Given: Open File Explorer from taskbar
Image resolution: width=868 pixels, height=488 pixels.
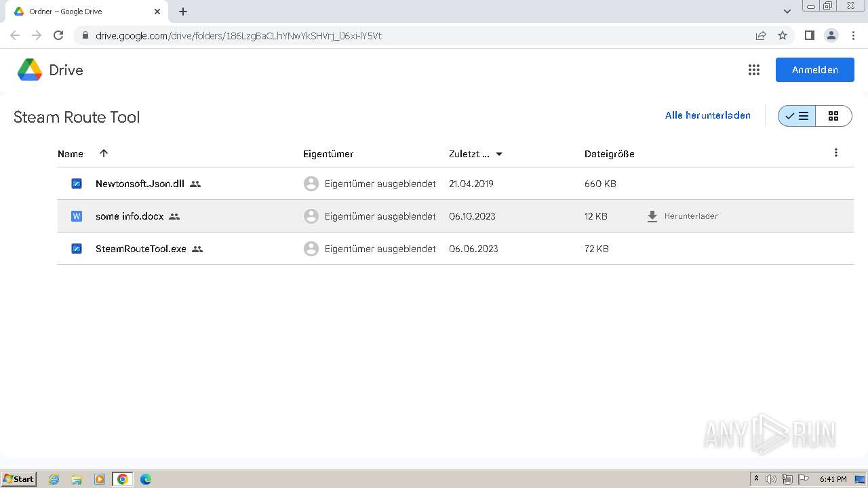Looking at the screenshot, I should tap(77, 479).
